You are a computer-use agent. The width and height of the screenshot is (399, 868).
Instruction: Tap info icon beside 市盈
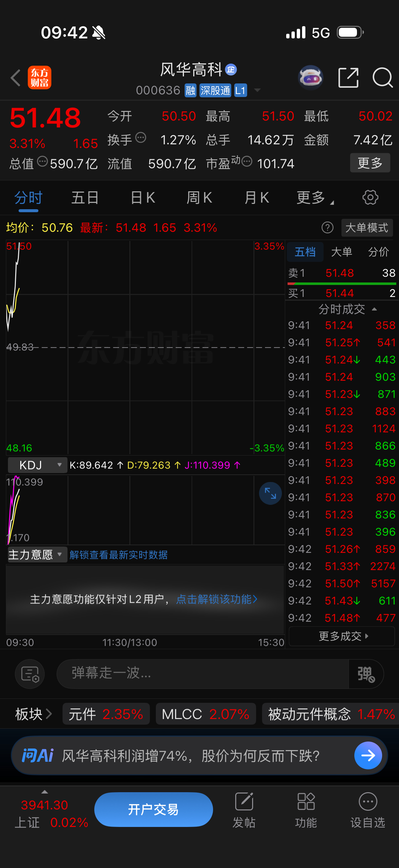click(247, 162)
